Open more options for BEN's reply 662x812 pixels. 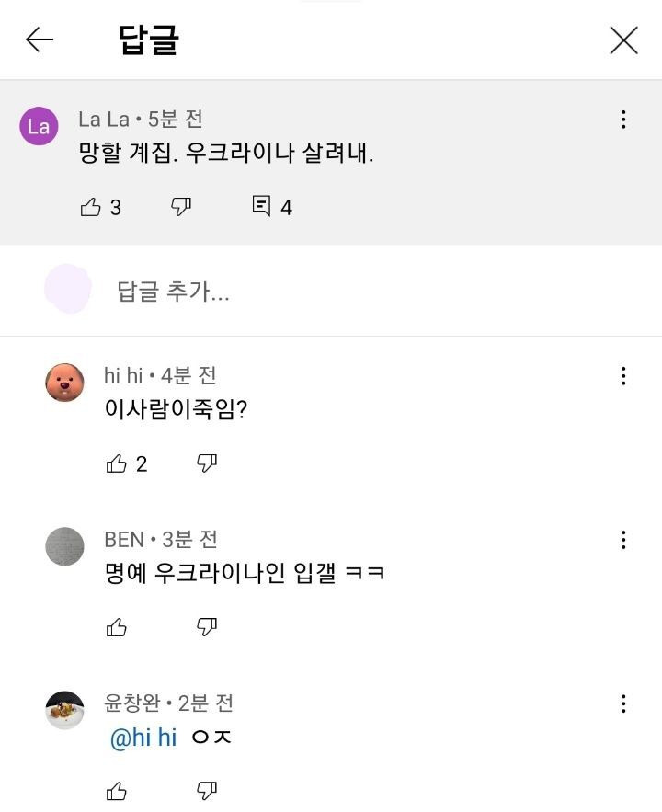[623, 540]
